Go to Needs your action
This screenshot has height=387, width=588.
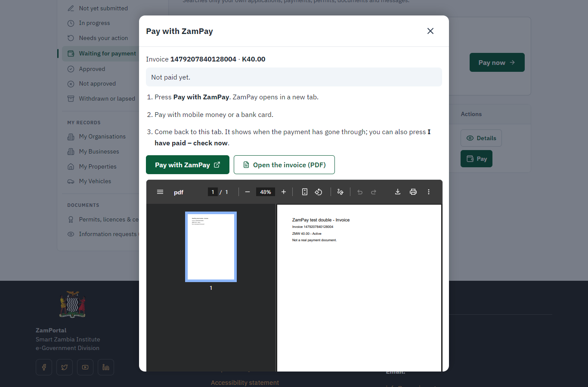point(103,38)
